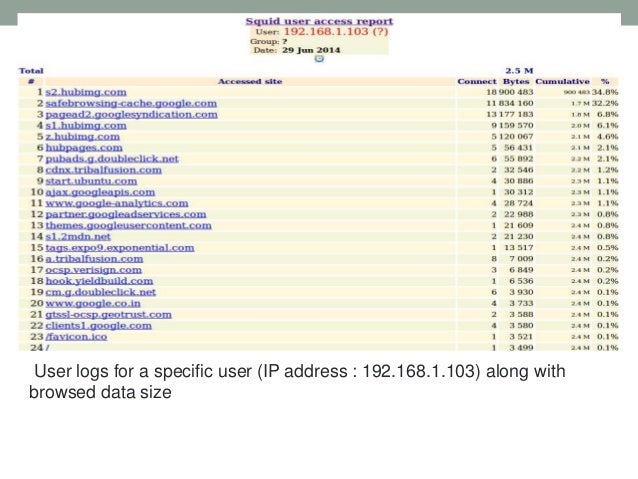Open ajax.googleapis.com link
638x479 pixels.
coord(100,192)
